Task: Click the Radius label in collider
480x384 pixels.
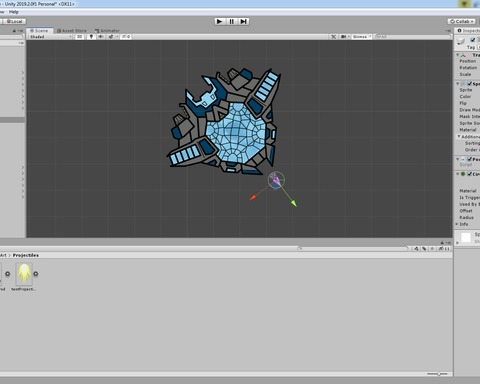Action: coord(466,217)
